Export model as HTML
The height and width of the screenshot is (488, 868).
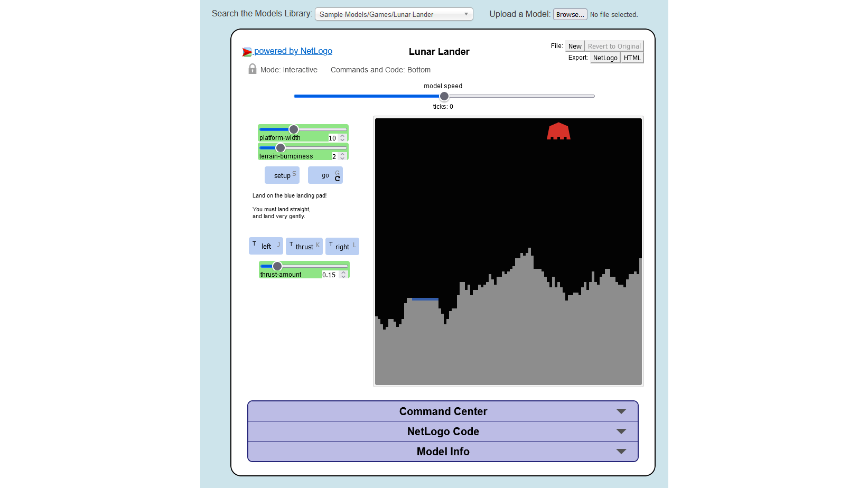[x=632, y=58]
